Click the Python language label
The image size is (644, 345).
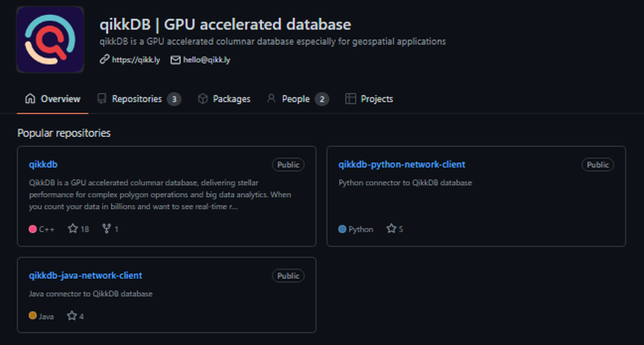[361, 229]
